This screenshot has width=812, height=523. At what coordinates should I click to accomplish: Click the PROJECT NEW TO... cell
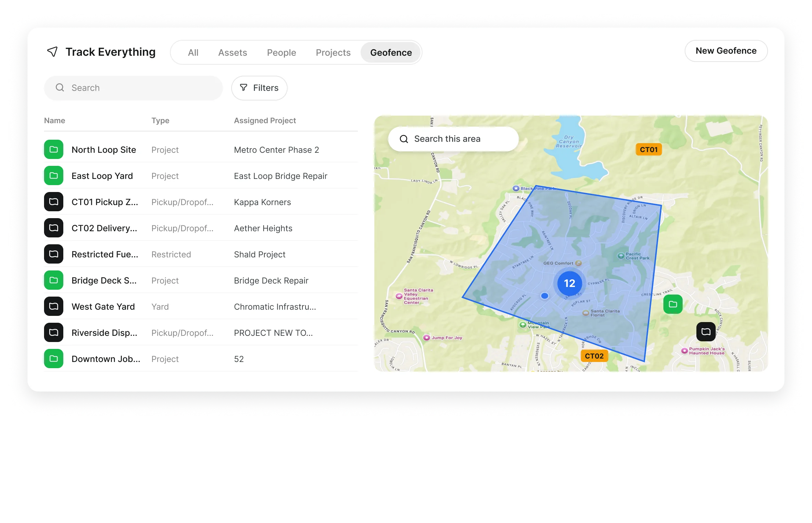point(274,333)
